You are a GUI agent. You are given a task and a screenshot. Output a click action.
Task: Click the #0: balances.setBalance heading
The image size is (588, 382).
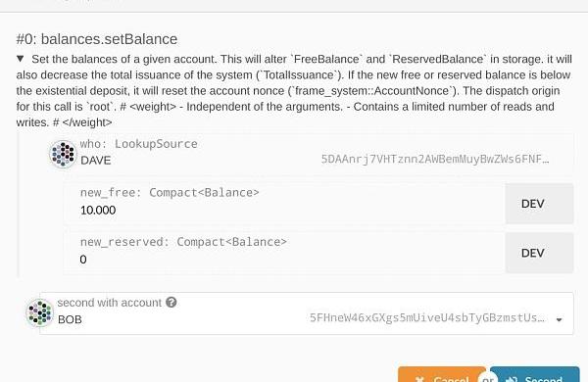(x=97, y=39)
